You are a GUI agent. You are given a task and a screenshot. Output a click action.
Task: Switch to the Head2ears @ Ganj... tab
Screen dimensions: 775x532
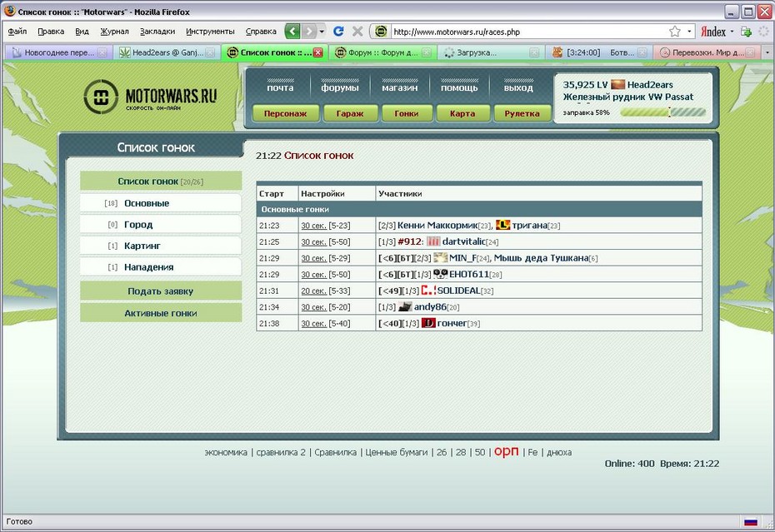point(167,52)
